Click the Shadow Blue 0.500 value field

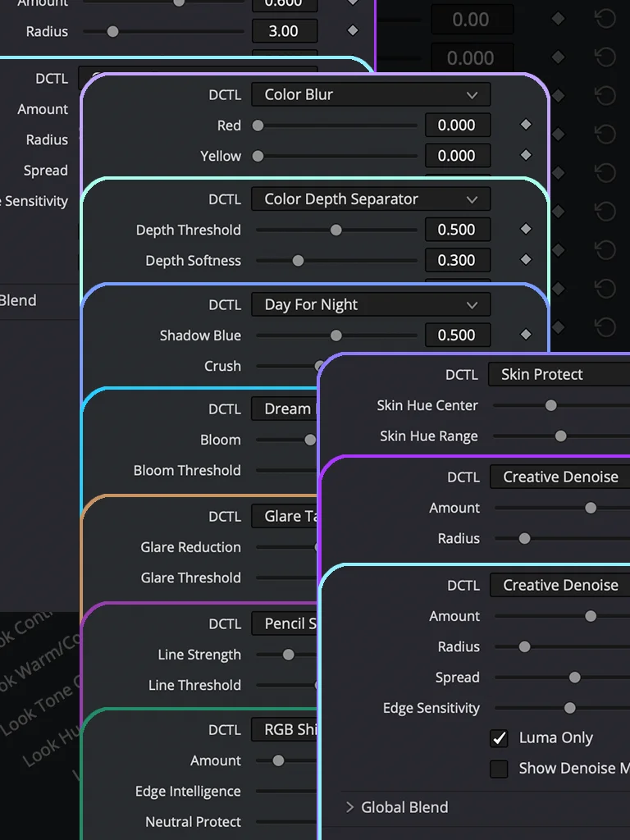tap(458, 335)
